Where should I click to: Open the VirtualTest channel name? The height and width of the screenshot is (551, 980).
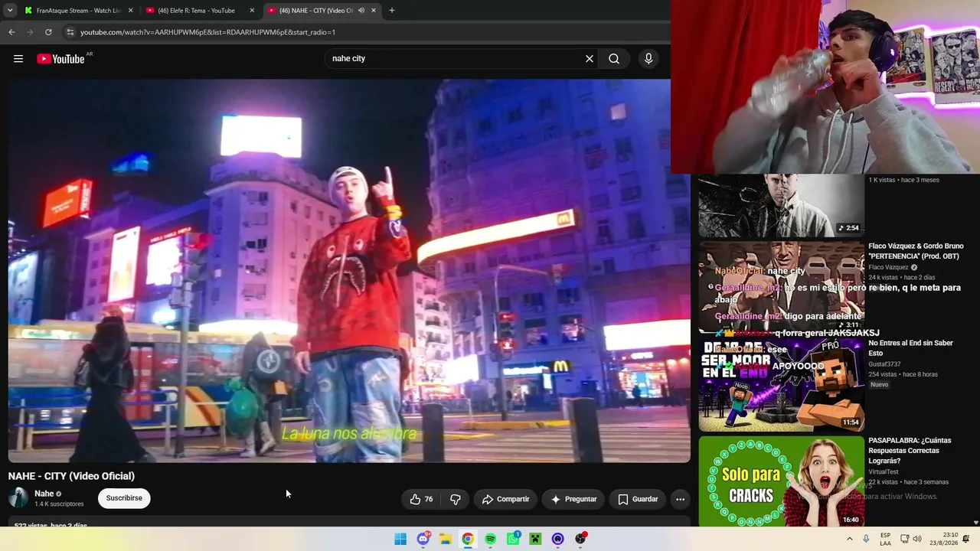[x=884, y=472]
